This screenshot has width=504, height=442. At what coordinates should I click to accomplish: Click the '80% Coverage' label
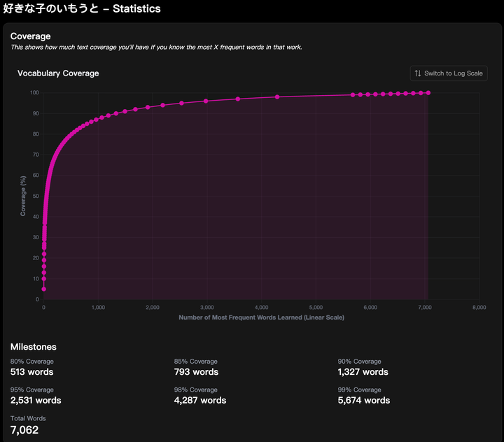[31, 362]
